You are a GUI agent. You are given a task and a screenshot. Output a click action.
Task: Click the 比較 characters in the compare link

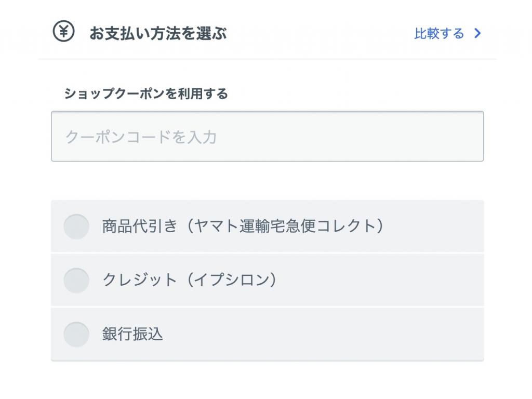427,34
